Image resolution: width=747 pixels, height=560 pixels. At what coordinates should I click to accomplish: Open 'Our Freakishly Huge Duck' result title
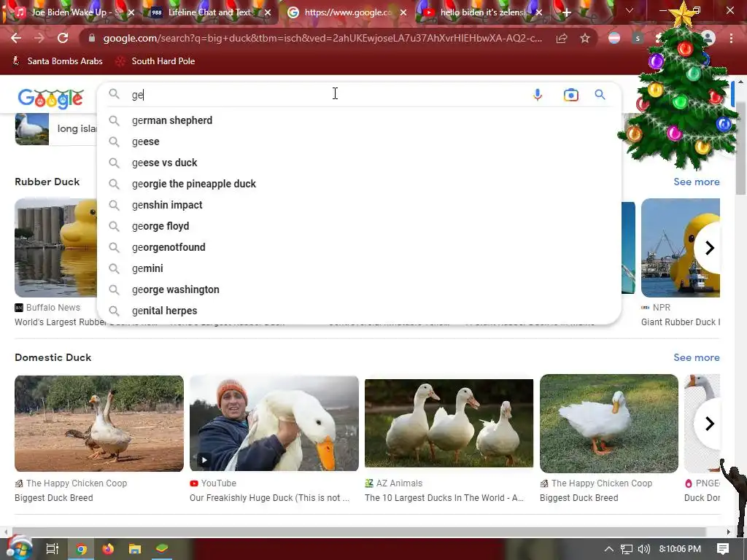click(269, 497)
